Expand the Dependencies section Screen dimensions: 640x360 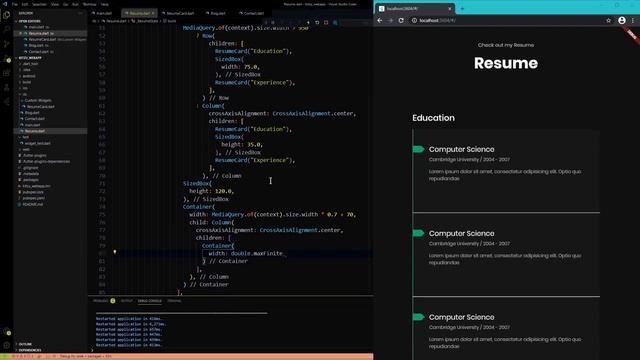coord(29,350)
